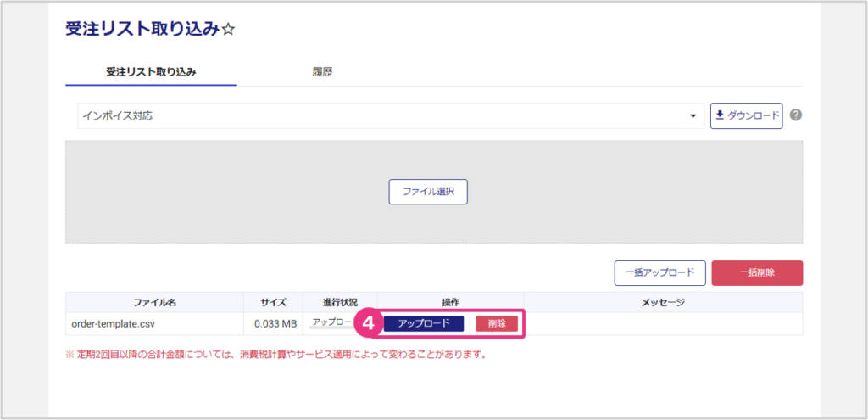Click the pink step 4 badge
The width and height of the screenshot is (868, 420).
pyautogui.click(x=367, y=323)
